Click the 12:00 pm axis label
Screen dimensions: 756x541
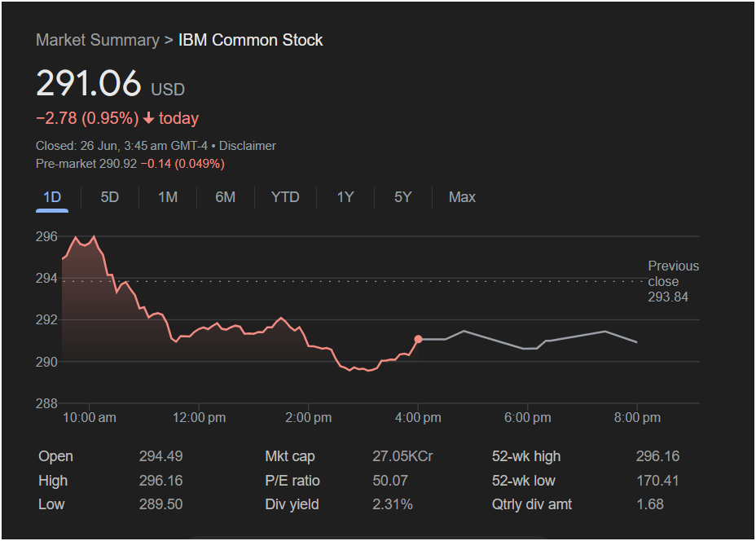click(x=199, y=417)
